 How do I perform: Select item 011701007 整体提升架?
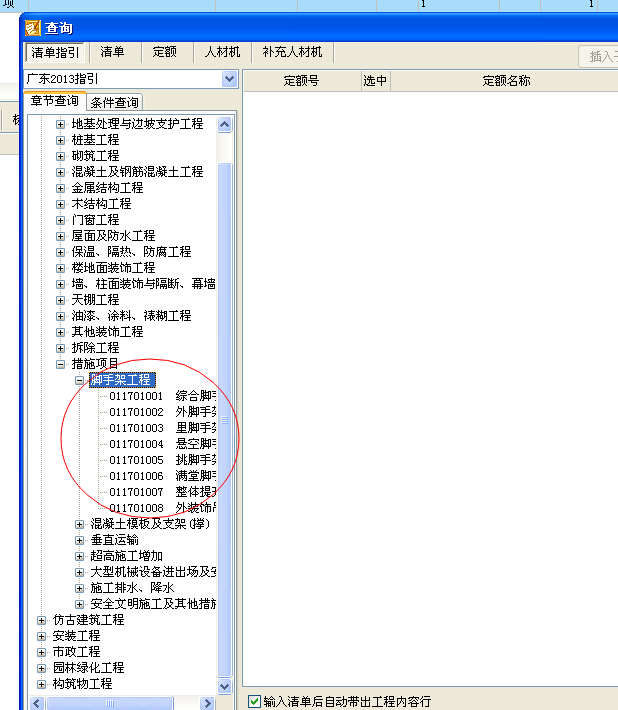point(163,492)
